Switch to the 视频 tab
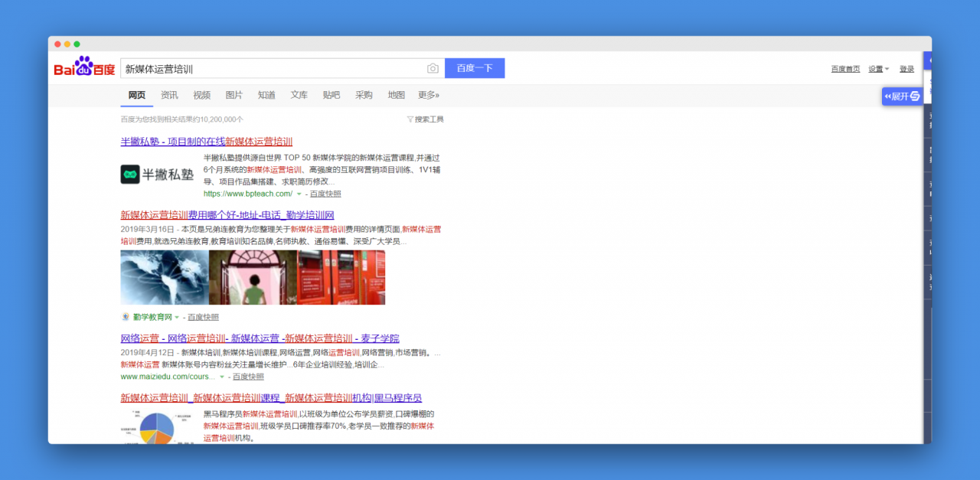Viewport: 980px width, 480px height. 202,95
